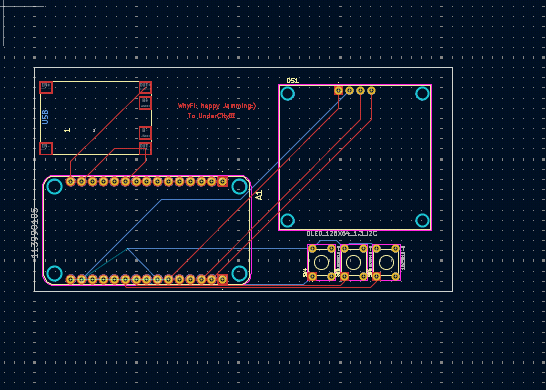The height and width of the screenshot is (390, 546).
Task: Click the square pin 1 pad of DS1 header
Action: point(338,91)
